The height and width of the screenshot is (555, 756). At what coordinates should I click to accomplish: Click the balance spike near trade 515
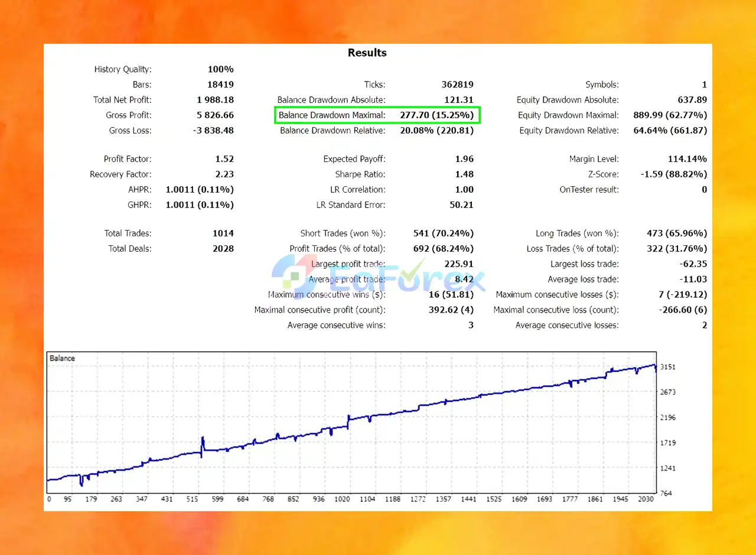tap(203, 446)
